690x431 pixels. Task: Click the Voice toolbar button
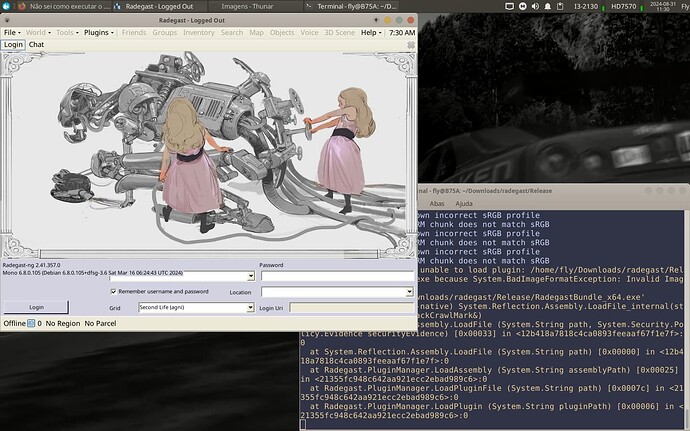coord(309,33)
